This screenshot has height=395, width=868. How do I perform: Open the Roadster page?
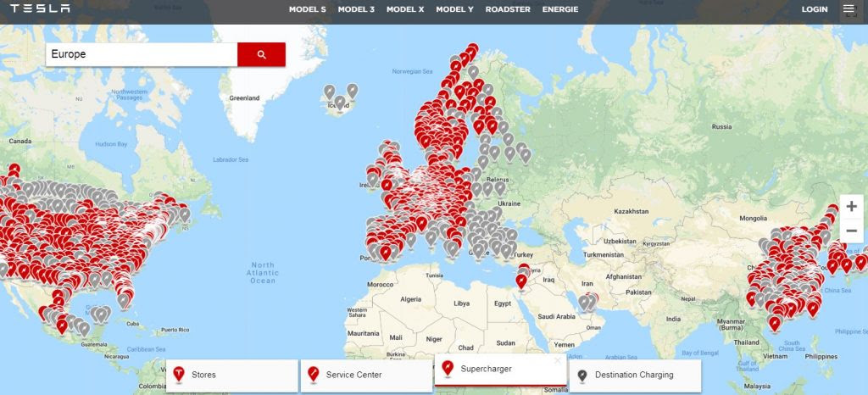[508, 9]
